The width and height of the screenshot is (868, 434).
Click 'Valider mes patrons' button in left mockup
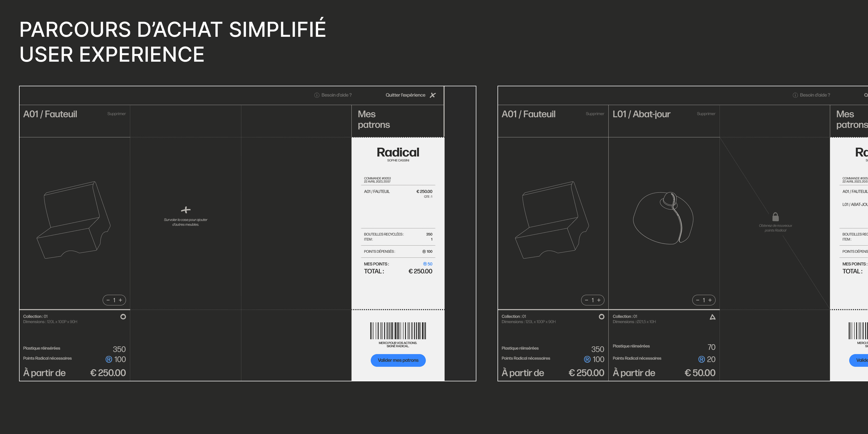tap(398, 360)
